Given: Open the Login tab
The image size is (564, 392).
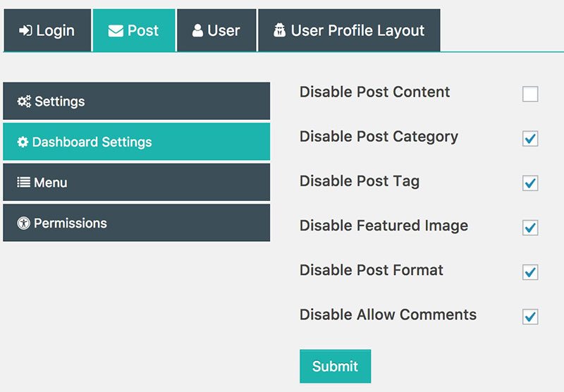Looking at the screenshot, I should point(47,31).
